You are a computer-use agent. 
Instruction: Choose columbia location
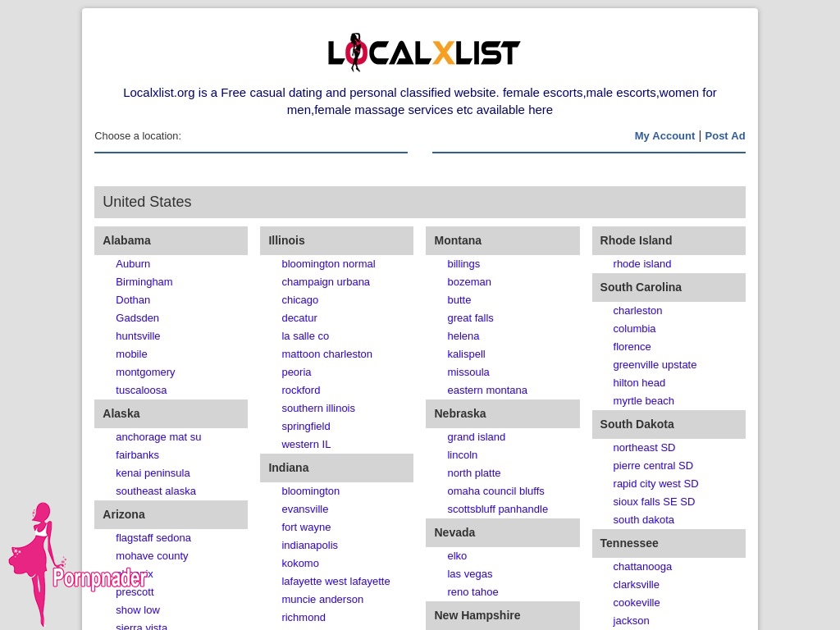pyautogui.click(x=634, y=329)
